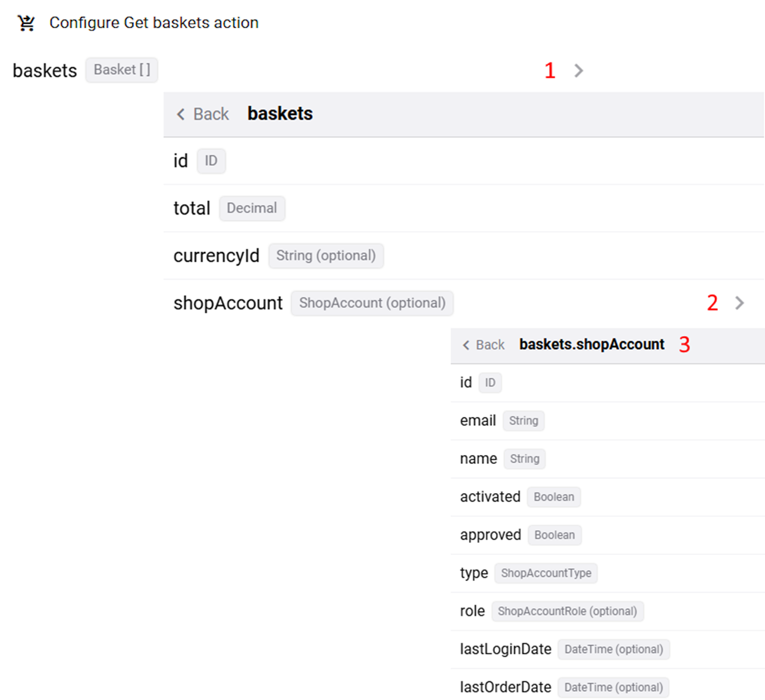Select the Basket [ ] type badge
This screenshot has height=700, width=765.
click(121, 70)
